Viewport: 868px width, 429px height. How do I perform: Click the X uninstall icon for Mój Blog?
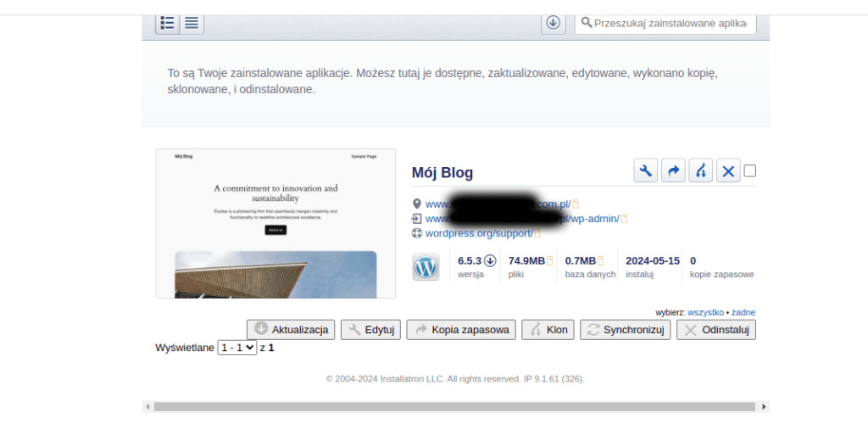(x=727, y=170)
